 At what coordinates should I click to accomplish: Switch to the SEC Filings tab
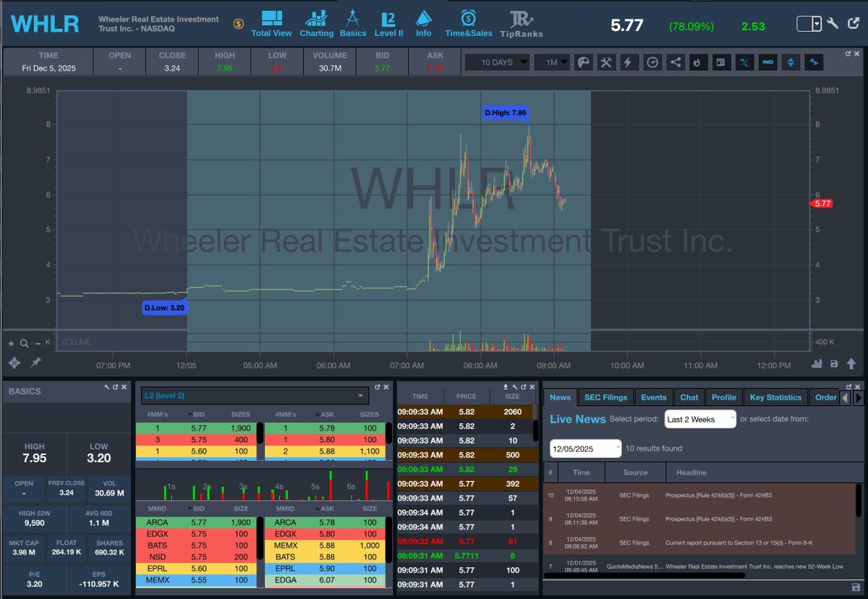click(605, 396)
